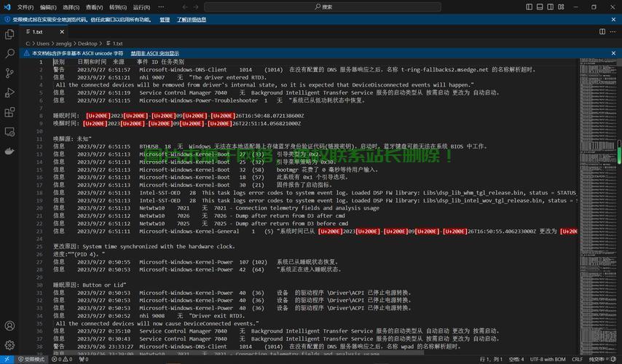Change the UTF-8 with BOM encoding
622x364 pixels.
coord(548,359)
